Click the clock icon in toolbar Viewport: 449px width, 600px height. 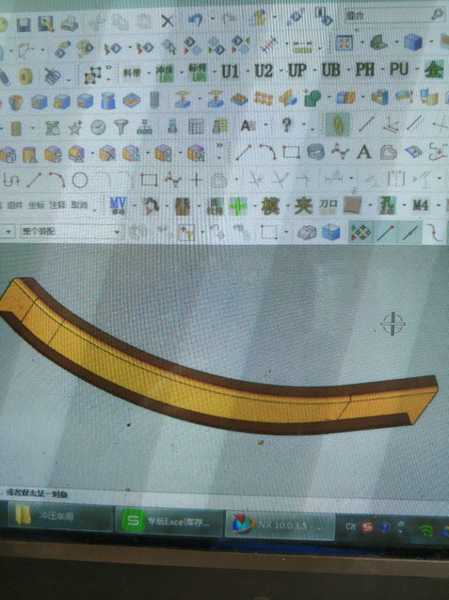98,127
